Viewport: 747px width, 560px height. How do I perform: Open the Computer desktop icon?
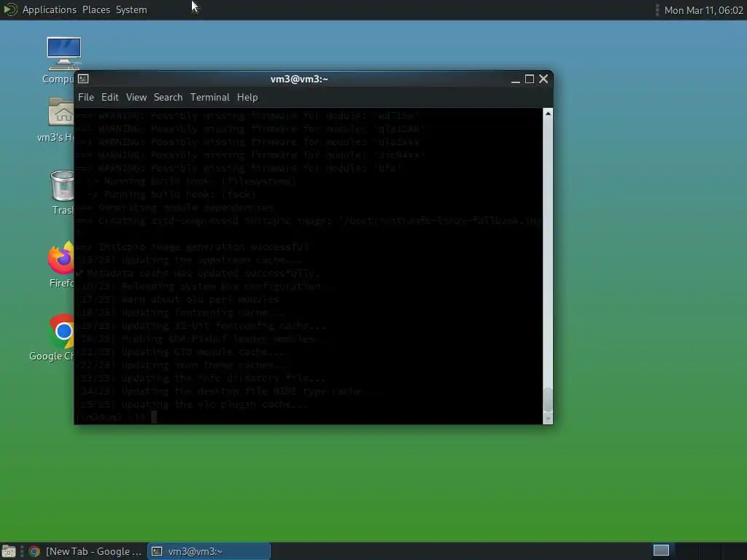coord(63,53)
